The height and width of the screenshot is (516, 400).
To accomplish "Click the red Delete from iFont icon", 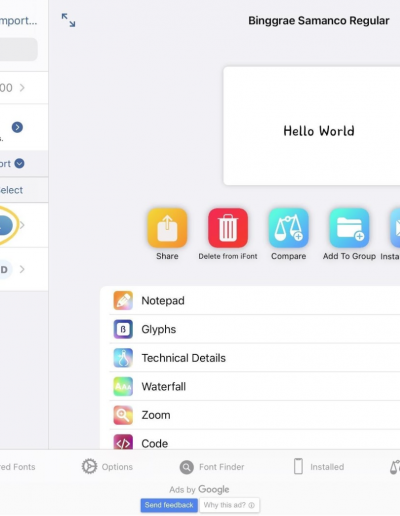I will click(228, 228).
